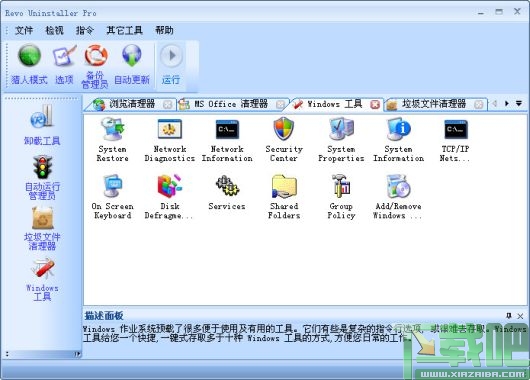The height and width of the screenshot is (380, 530).
Task: Open System Information tool
Action: 399,140
